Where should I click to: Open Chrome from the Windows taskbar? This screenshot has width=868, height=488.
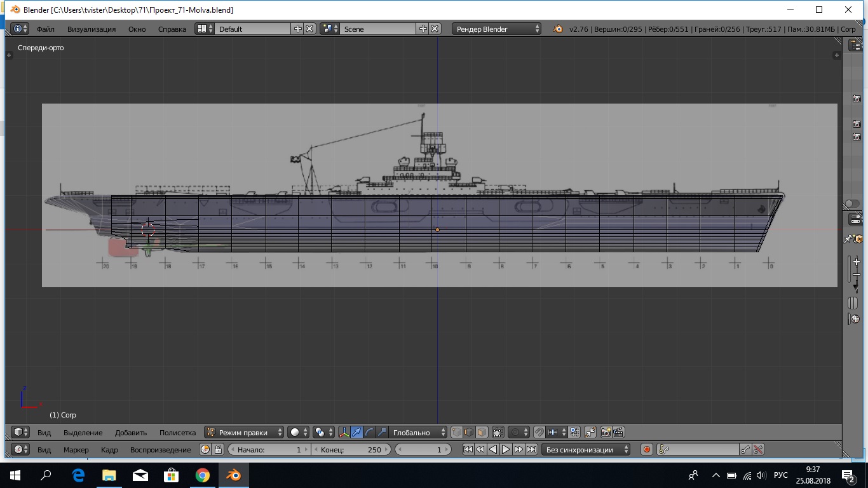pos(202,475)
